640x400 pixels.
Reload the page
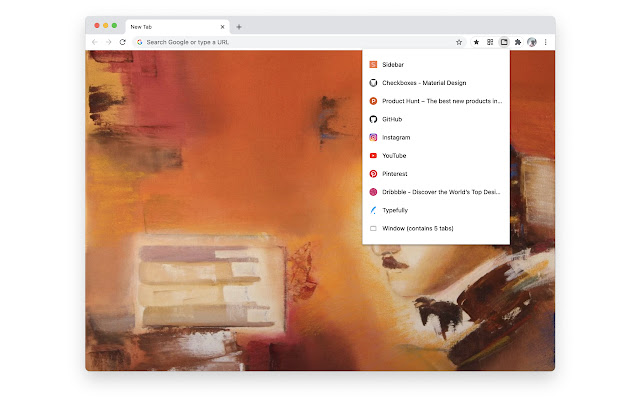[x=122, y=42]
